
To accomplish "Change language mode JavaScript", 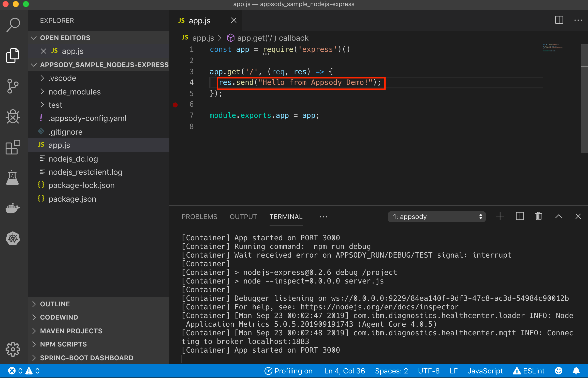I will point(485,371).
